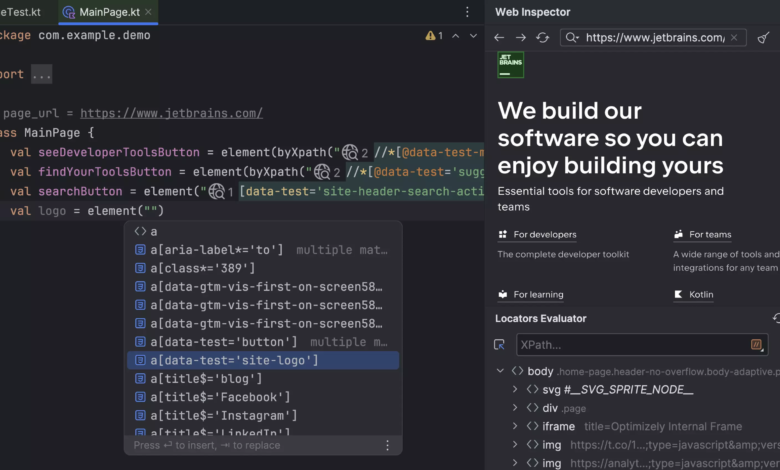Choose a[title$='Facebook'] completion item
This screenshot has width=780, height=470.
[x=263, y=397]
